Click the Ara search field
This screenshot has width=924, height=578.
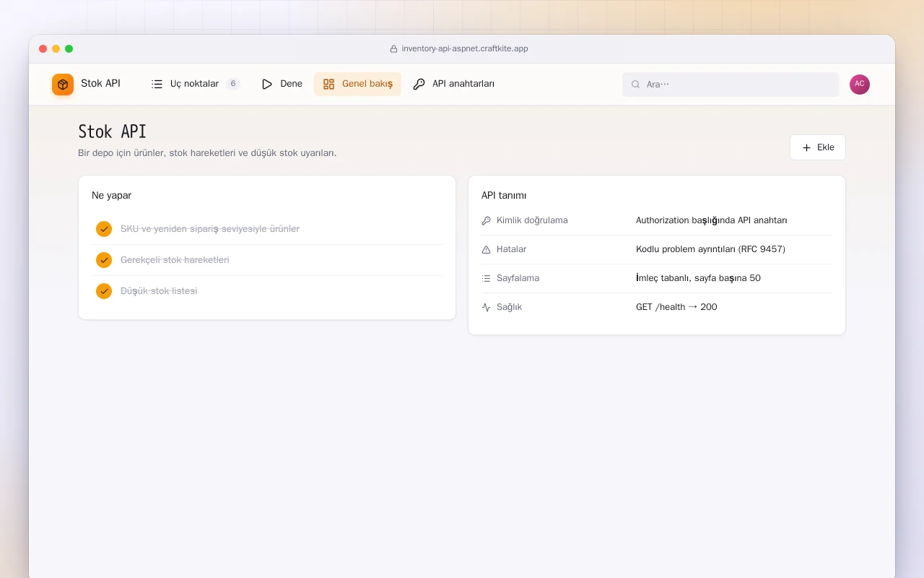tap(731, 85)
